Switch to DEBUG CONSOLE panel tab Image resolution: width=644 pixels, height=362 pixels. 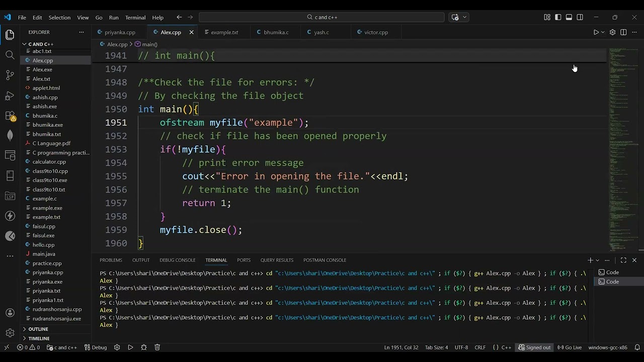coord(178,260)
